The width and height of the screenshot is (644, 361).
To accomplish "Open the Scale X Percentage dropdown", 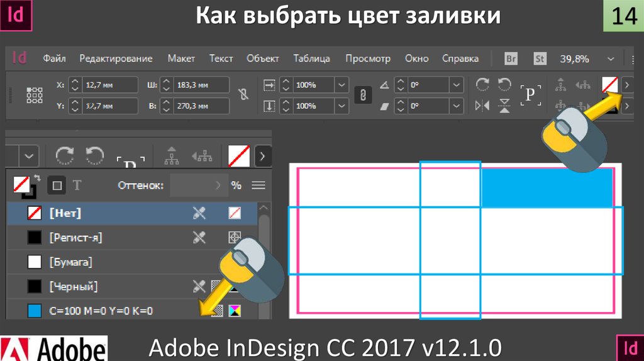I will click(x=341, y=85).
